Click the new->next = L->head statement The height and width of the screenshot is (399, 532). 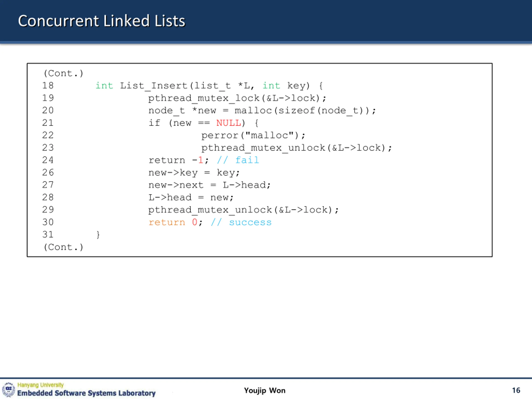[209, 185]
